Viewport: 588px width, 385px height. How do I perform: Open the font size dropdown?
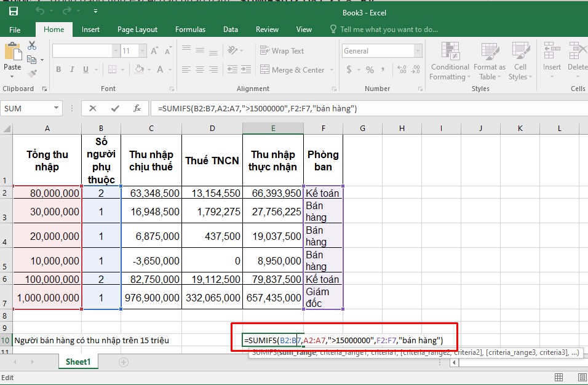[143, 51]
